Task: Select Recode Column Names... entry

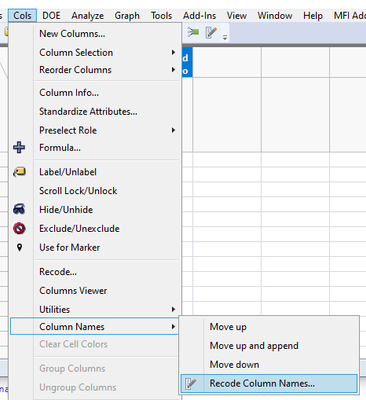Action: click(x=269, y=383)
